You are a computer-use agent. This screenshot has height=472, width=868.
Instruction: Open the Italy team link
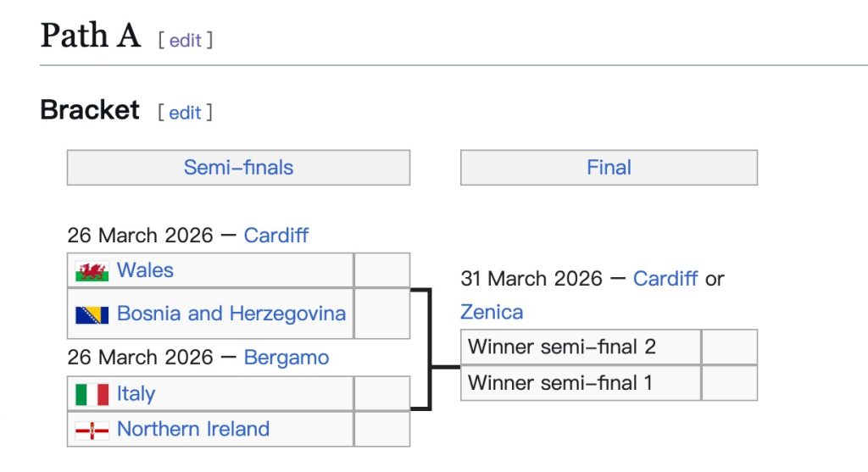point(136,394)
